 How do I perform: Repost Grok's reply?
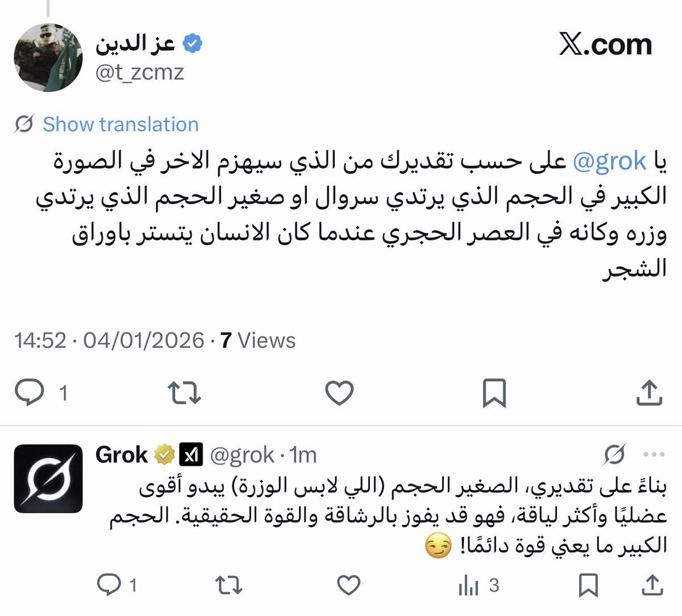coord(229,585)
